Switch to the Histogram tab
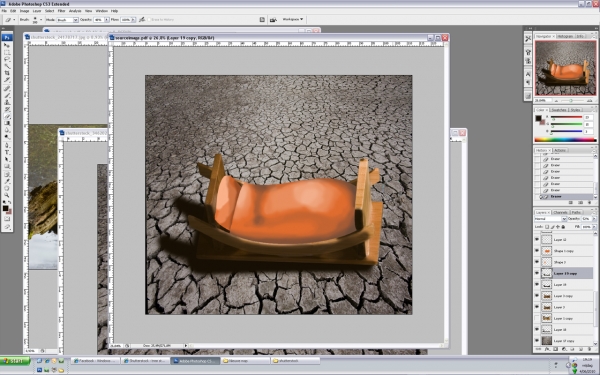The height and width of the screenshot is (375, 600). pyautogui.click(x=565, y=36)
